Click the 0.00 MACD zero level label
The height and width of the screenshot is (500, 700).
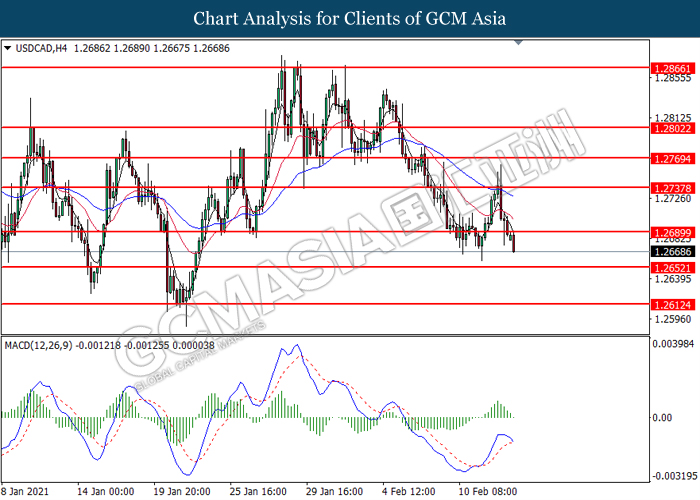click(662, 417)
